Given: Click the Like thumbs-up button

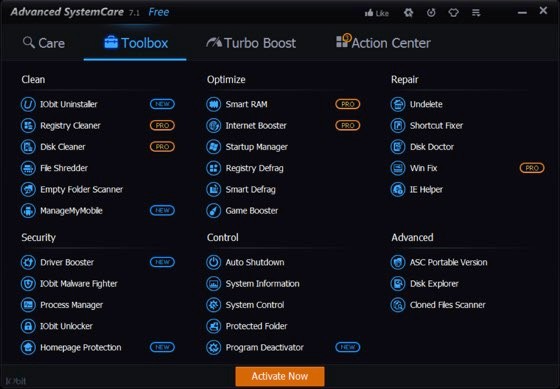Looking at the screenshot, I should point(377,13).
